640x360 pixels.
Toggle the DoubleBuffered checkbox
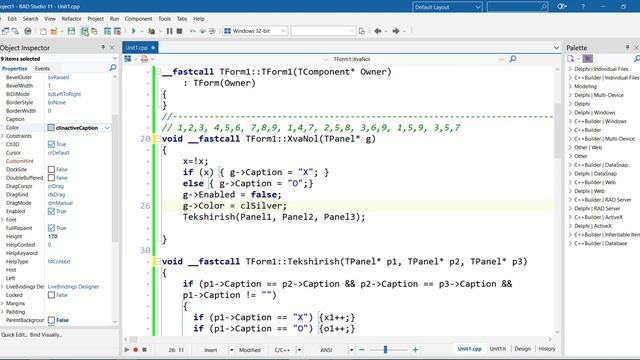pos(51,178)
